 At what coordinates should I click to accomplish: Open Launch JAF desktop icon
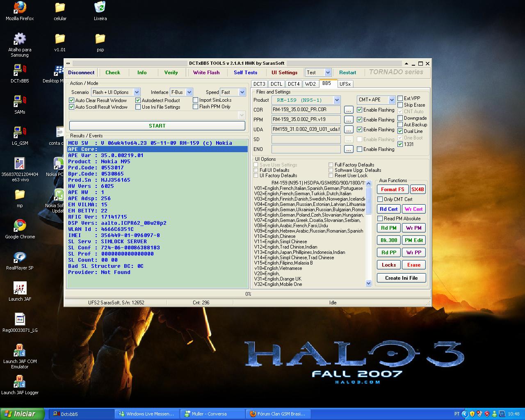pos(20,292)
